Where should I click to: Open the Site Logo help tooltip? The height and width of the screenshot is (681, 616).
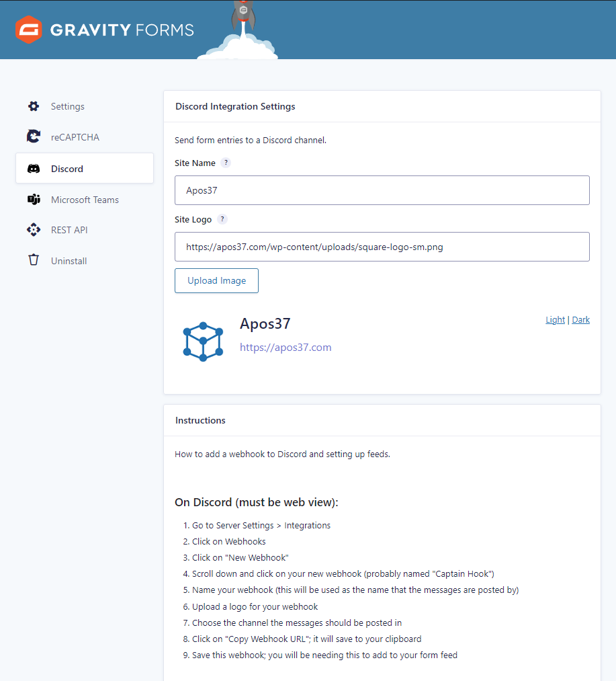(222, 218)
